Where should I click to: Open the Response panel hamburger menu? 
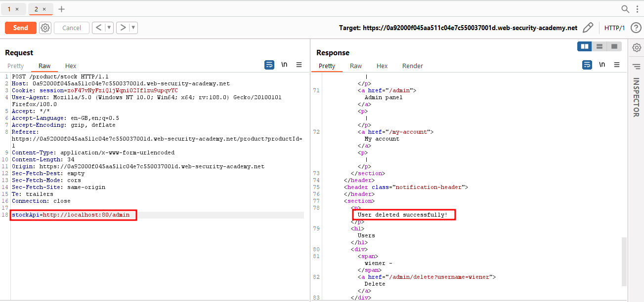click(617, 65)
